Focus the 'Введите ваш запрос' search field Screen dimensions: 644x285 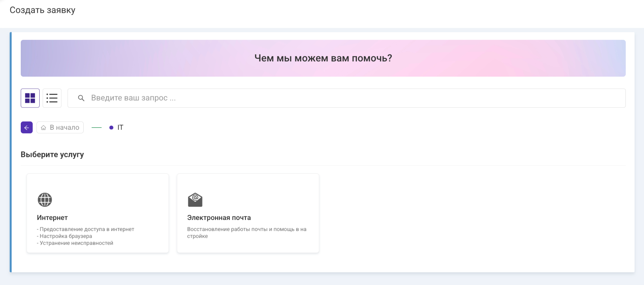[346, 98]
